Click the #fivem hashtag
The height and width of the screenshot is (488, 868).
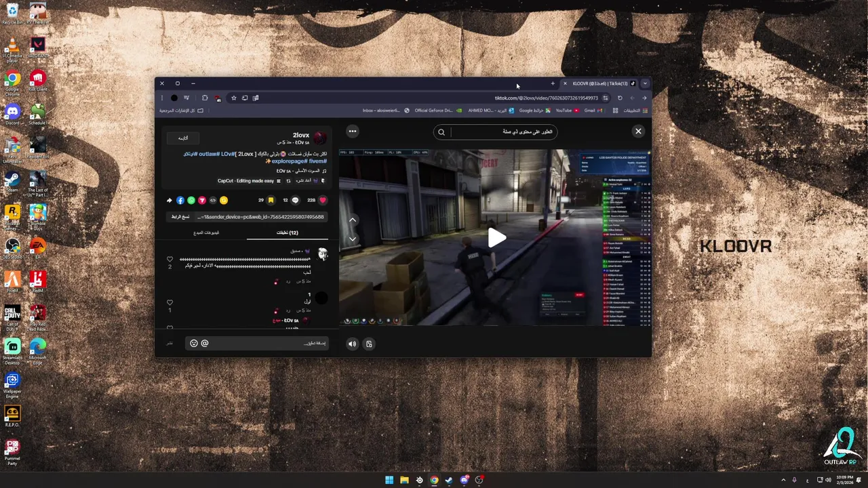(317, 161)
